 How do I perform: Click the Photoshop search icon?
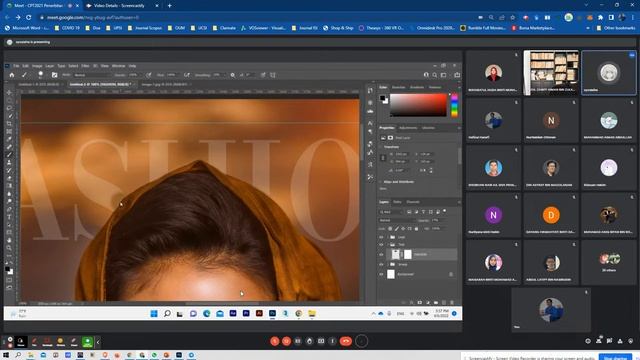435,75
